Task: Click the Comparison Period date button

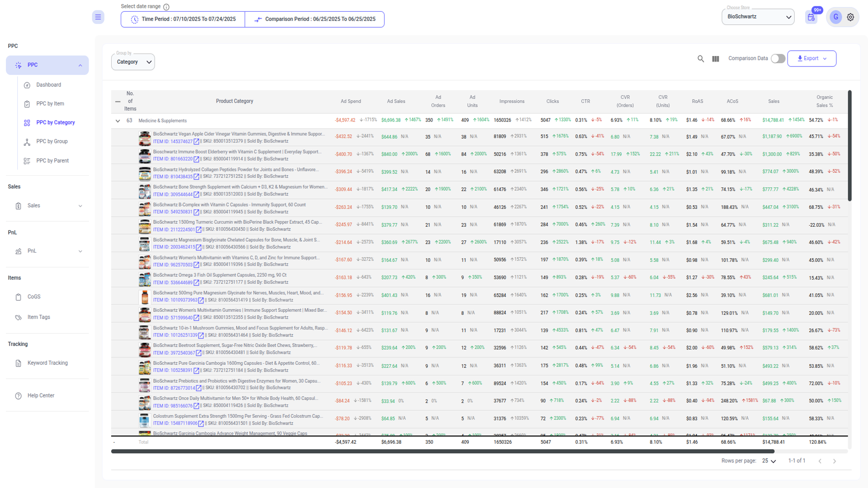Action: click(315, 19)
